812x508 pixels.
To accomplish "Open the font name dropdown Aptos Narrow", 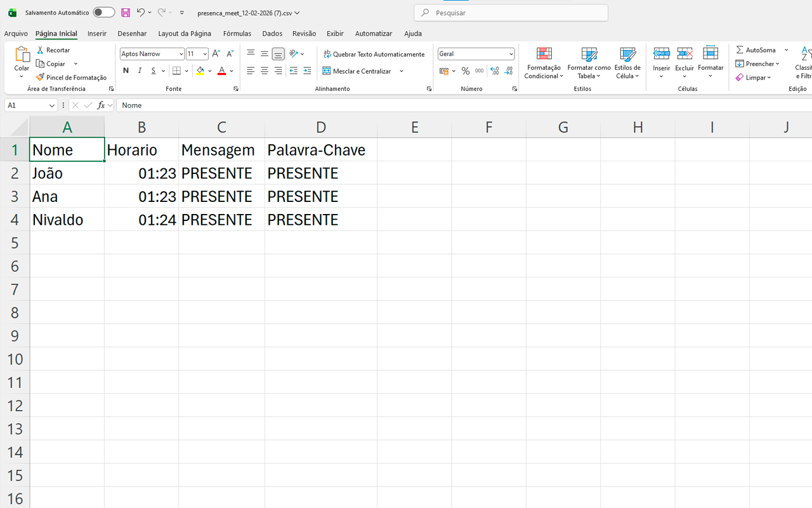I will point(181,54).
